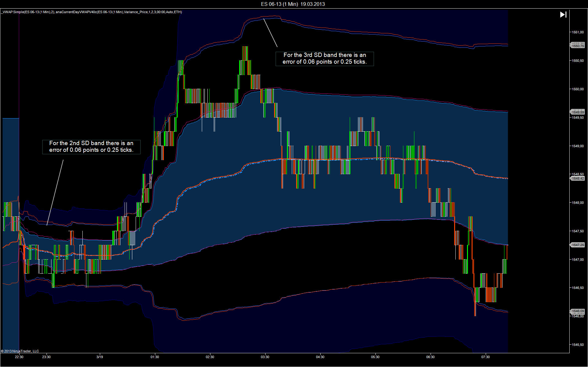
Task: Select the 2nd SD band annotation text box
Action: (91, 147)
